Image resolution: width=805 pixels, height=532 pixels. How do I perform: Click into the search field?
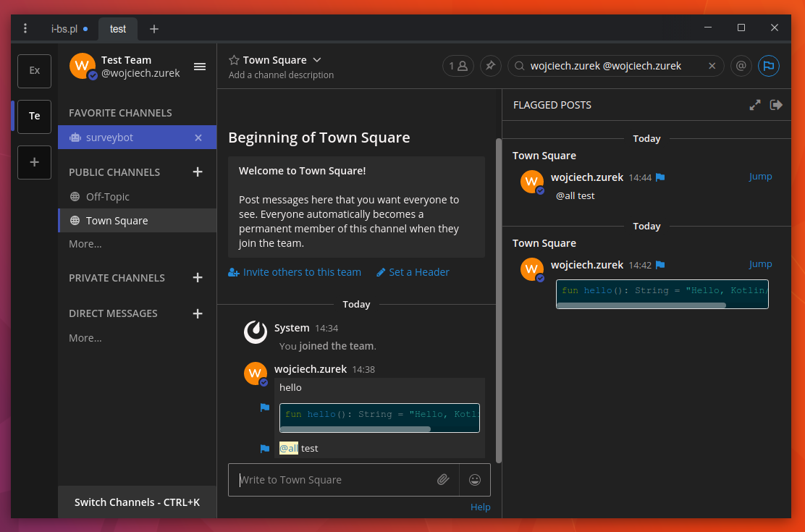point(615,66)
